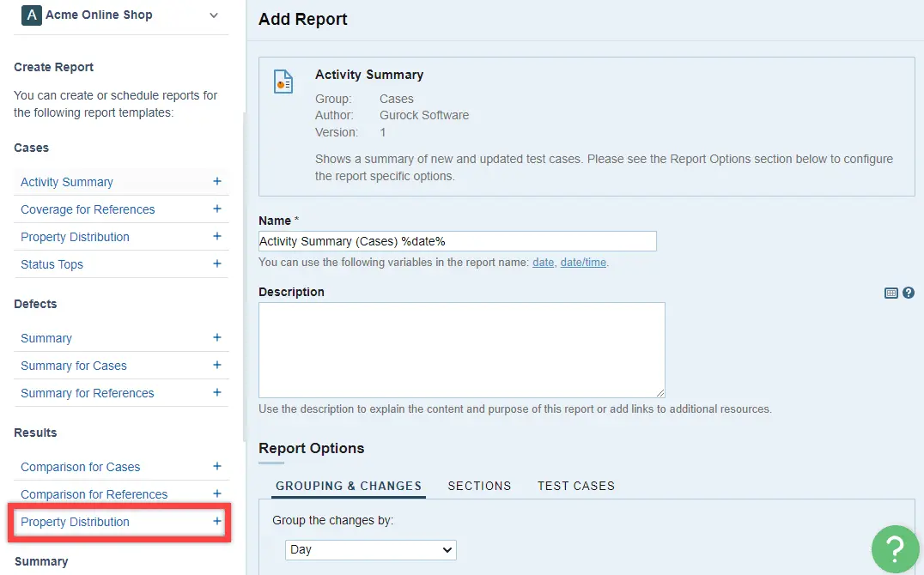Open the green help bubble icon

click(895, 549)
